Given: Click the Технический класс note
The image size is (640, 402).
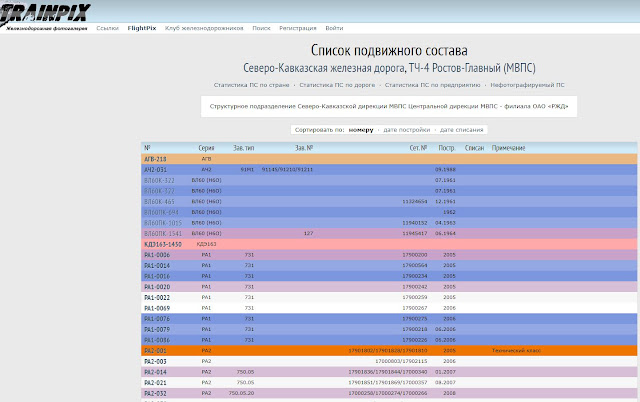Looking at the screenshot, I should 516,351.
